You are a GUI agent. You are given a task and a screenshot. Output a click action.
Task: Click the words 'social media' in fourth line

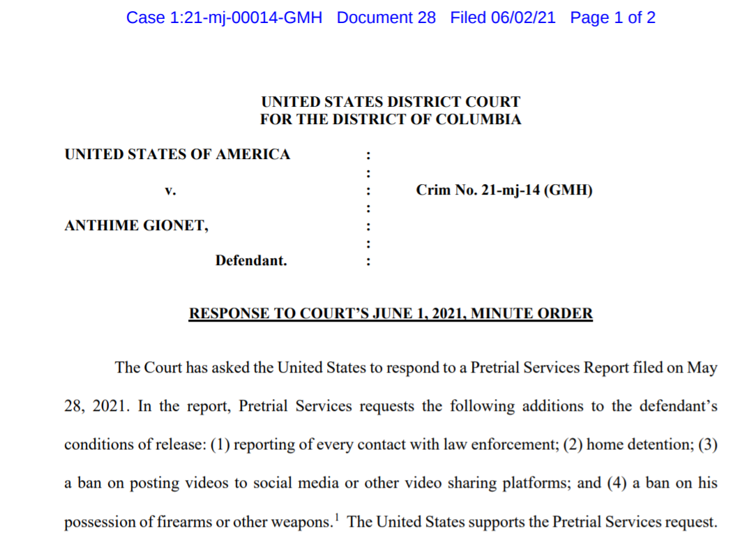click(296, 483)
